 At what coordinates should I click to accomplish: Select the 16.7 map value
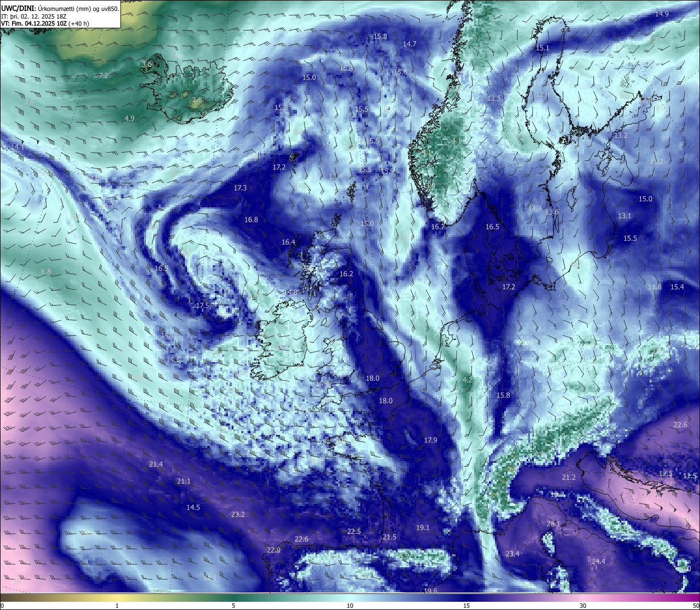click(x=437, y=226)
